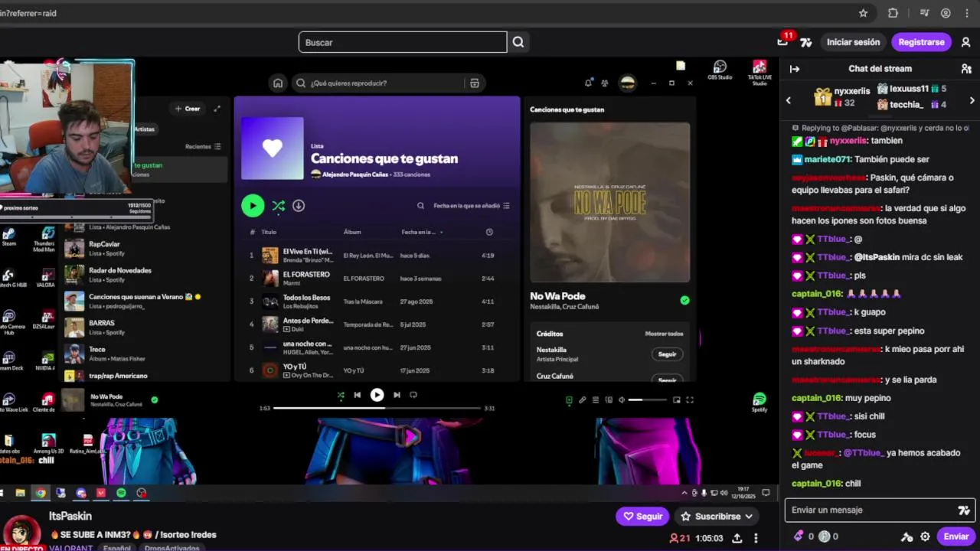Click Mostrar todos credits link
Viewport: 980px width, 551px height.
pos(664,334)
